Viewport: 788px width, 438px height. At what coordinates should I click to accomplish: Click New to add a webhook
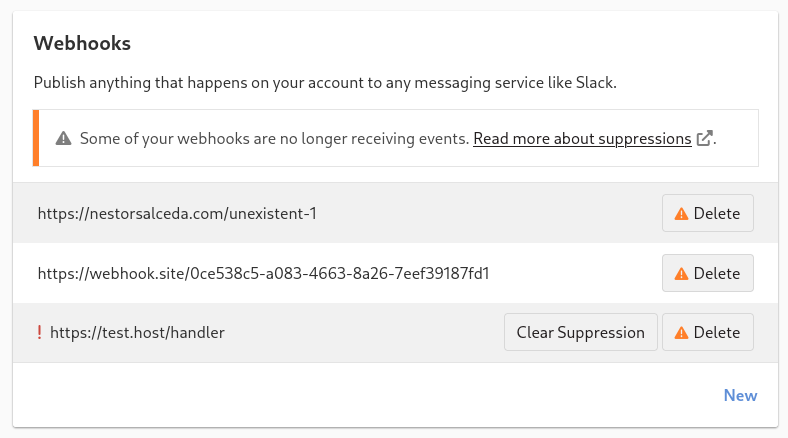(x=740, y=395)
